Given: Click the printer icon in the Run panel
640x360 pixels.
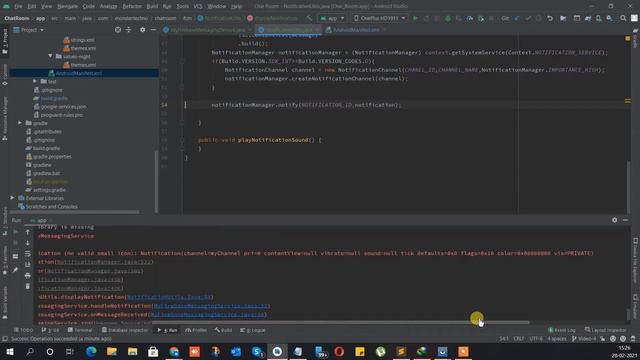Looking at the screenshot, I should pyautogui.click(x=27, y=276).
